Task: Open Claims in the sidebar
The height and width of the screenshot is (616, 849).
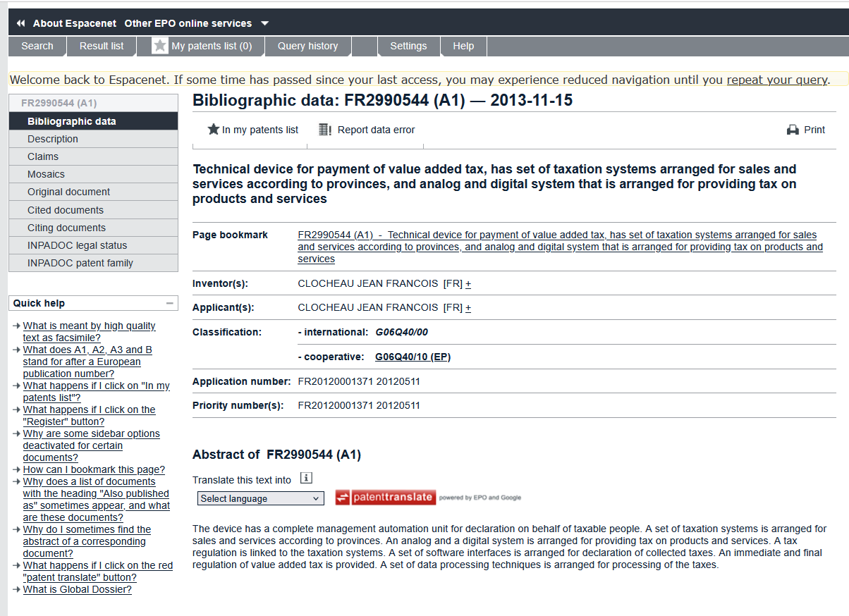Action: (x=43, y=156)
